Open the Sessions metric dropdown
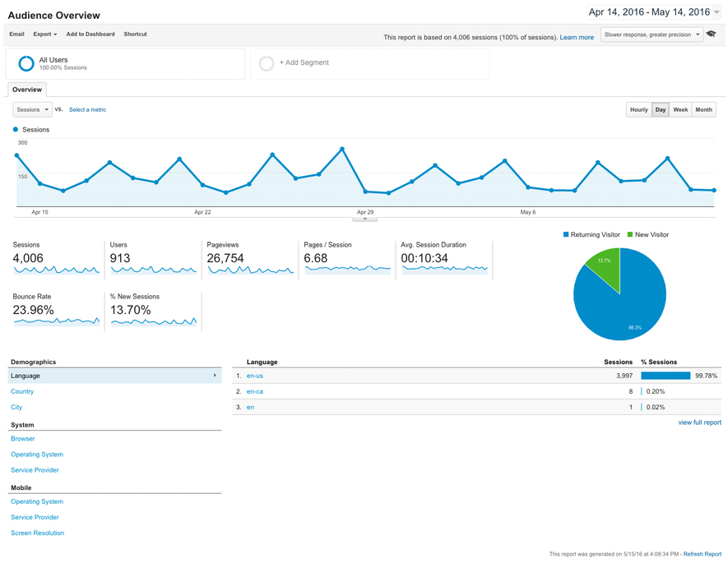The width and height of the screenshot is (728, 563). tap(33, 110)
